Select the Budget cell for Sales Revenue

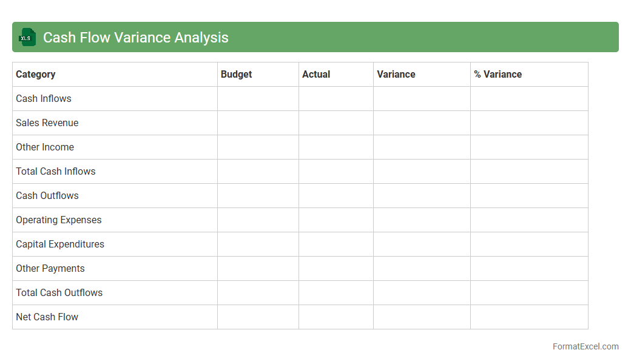[258, 123]
